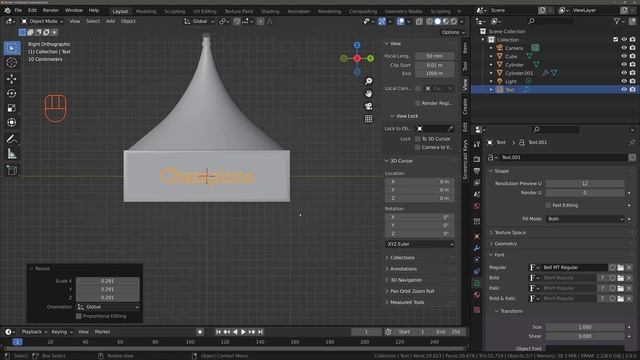Open the File menu
Image resolution: width=640 pixels, height=360 pixels.
tap(18, 10)
